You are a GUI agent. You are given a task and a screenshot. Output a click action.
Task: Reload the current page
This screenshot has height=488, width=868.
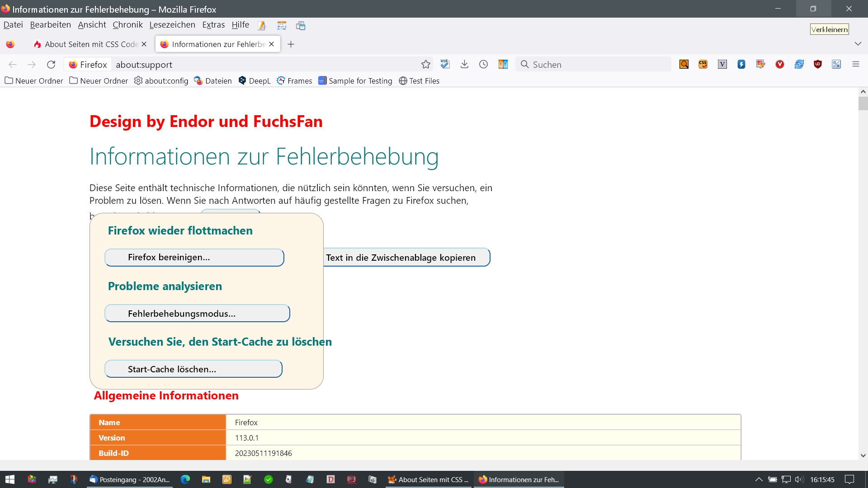[51, 65]
